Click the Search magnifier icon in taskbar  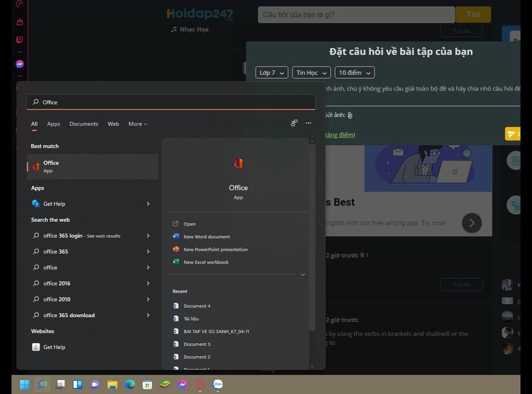(x=43, y=384)
